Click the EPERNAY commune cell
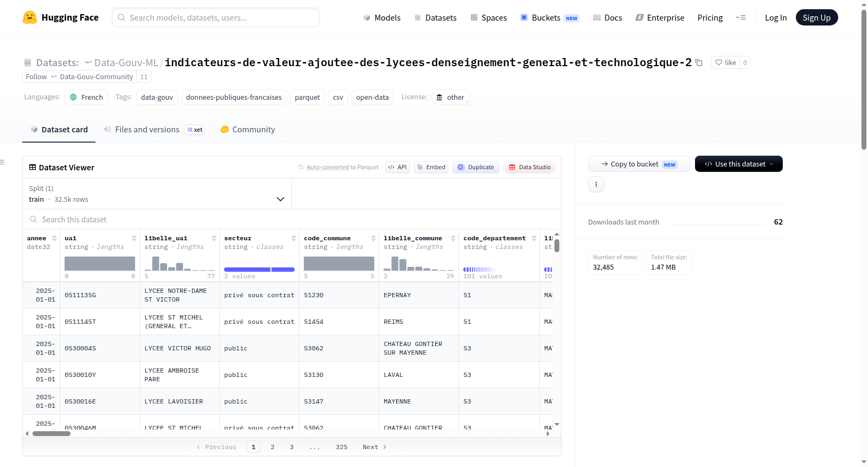868x467 pixels. 419,295
